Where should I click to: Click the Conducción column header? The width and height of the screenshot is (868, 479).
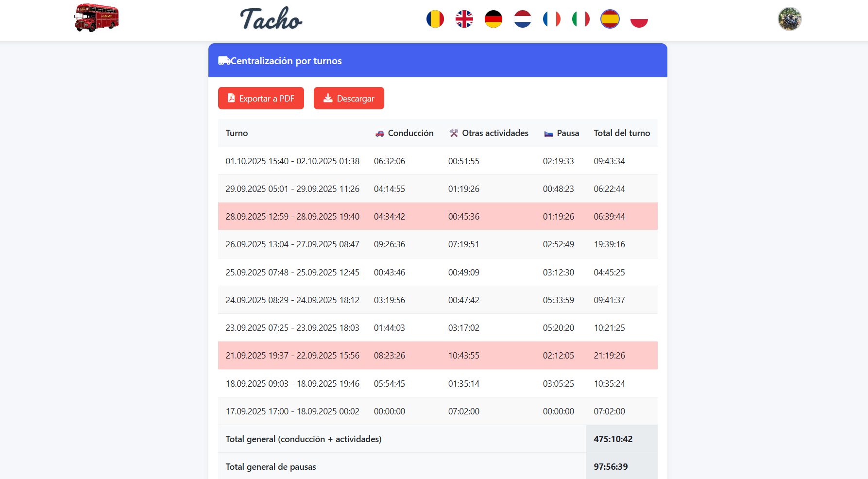pyautogui.click(x=405, y=133)
